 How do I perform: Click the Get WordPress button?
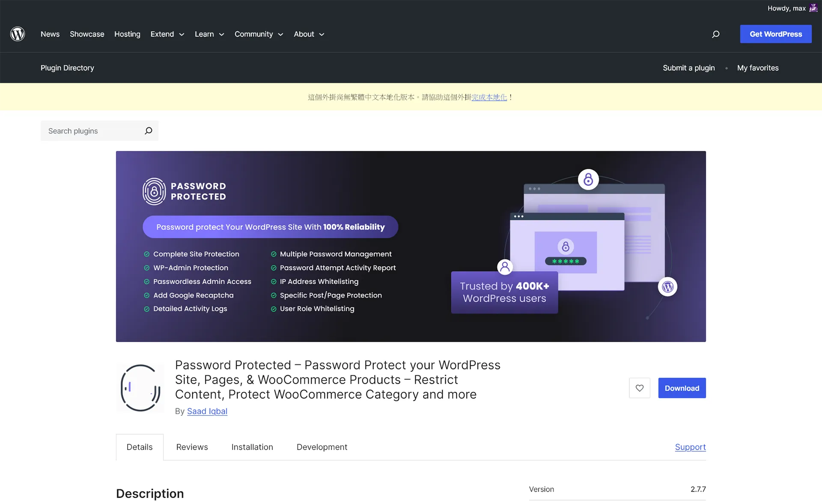776,34
